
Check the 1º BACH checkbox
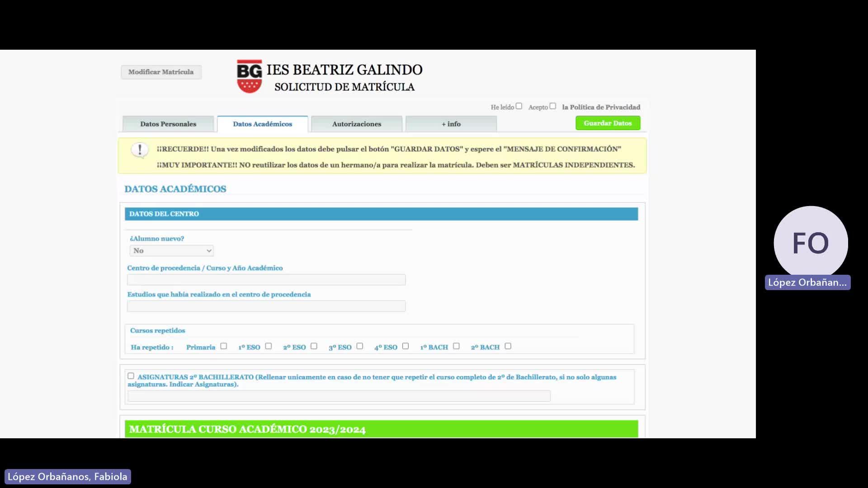[456, 346]
